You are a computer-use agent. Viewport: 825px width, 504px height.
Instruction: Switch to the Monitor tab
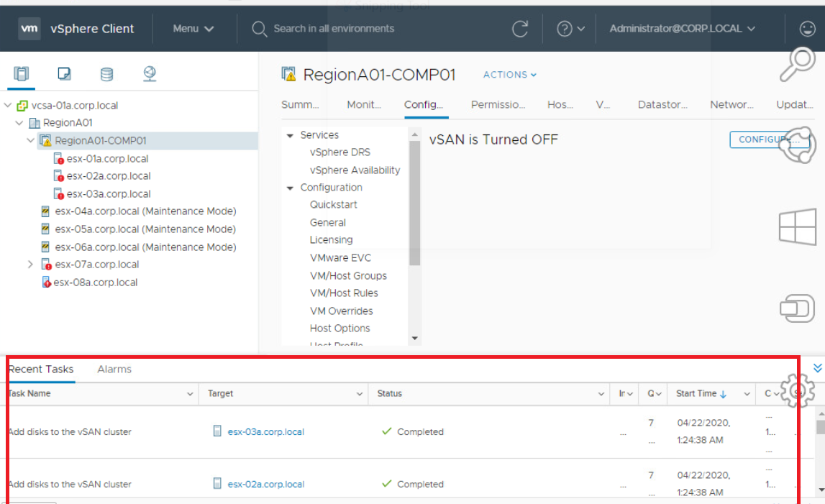[x=364, y=105]
